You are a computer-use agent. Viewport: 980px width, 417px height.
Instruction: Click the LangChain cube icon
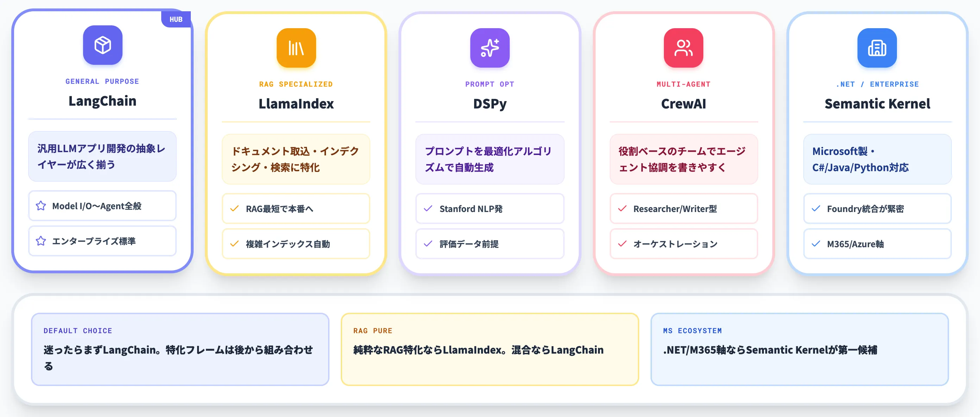click(103, 45)
